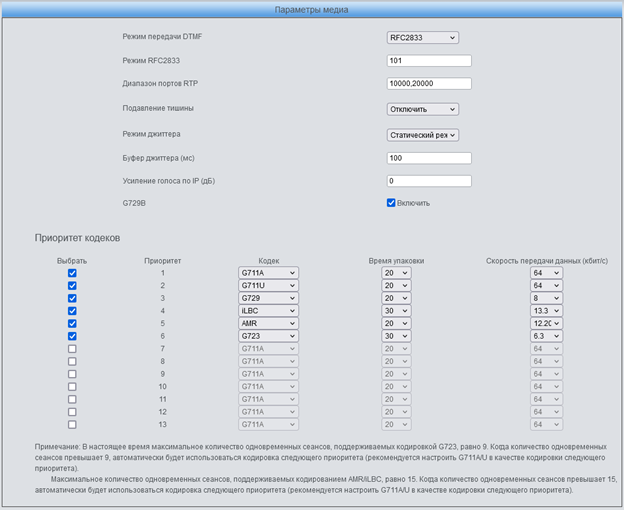Uncheck the priority 4 iLBC checkbox
This screenshot has height=510, width=624.
(72, 311)
